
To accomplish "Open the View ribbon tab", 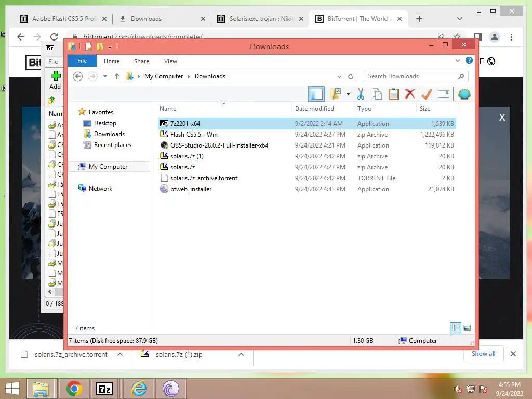I will click(x=170, y=61).
